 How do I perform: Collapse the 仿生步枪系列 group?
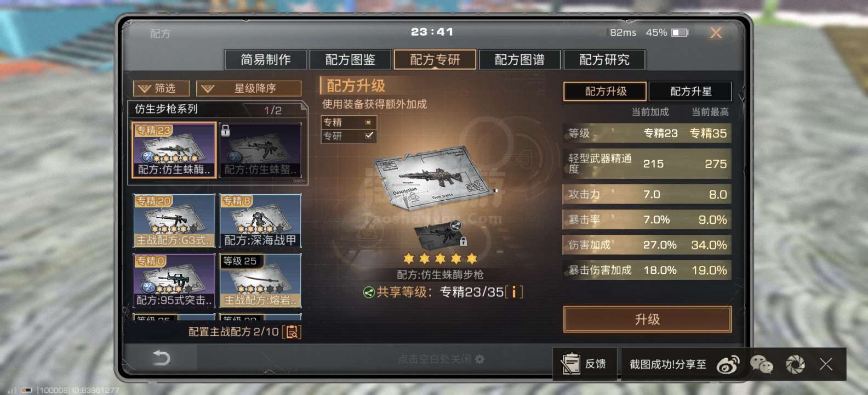(217, 109)
